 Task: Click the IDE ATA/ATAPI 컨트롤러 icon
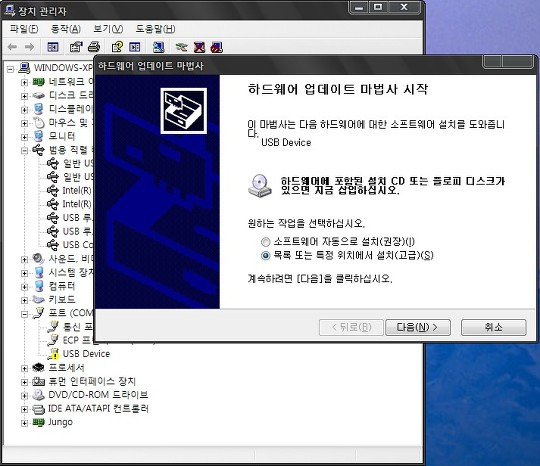coord(39,409)
